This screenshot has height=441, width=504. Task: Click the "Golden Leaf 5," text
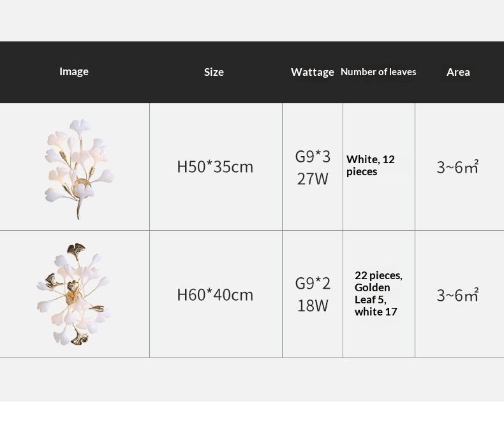(373, 293)
